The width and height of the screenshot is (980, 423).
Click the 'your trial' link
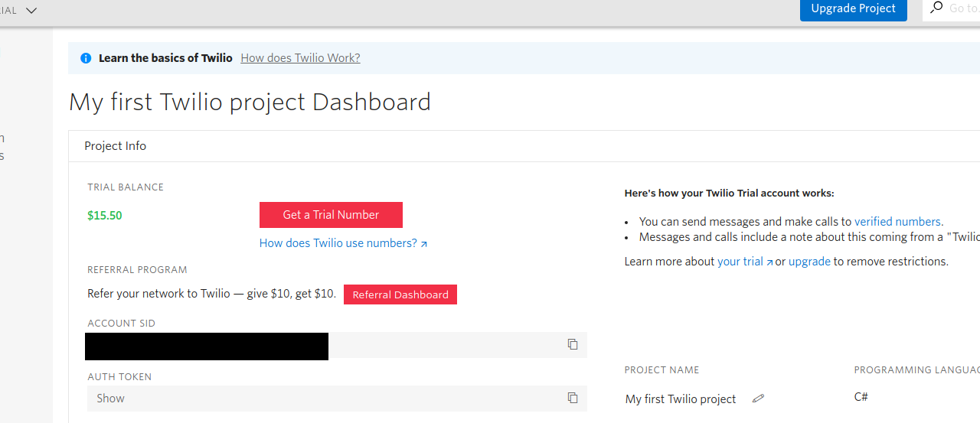pos(740,262)
